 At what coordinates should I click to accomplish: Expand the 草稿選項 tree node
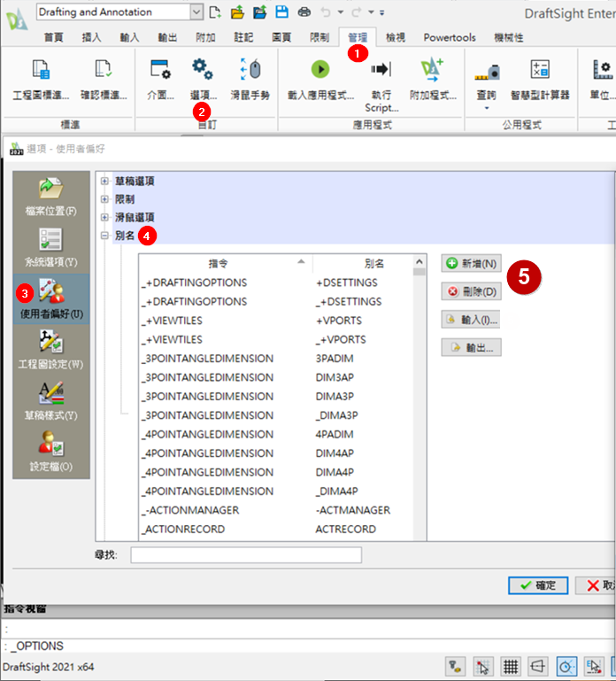(x=104, y=182)
